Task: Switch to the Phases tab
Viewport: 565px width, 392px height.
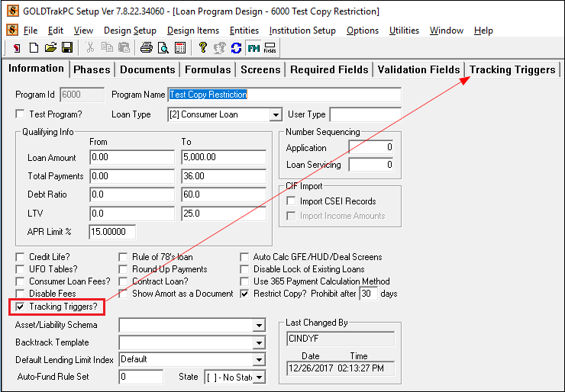Action: coord(92,69)
